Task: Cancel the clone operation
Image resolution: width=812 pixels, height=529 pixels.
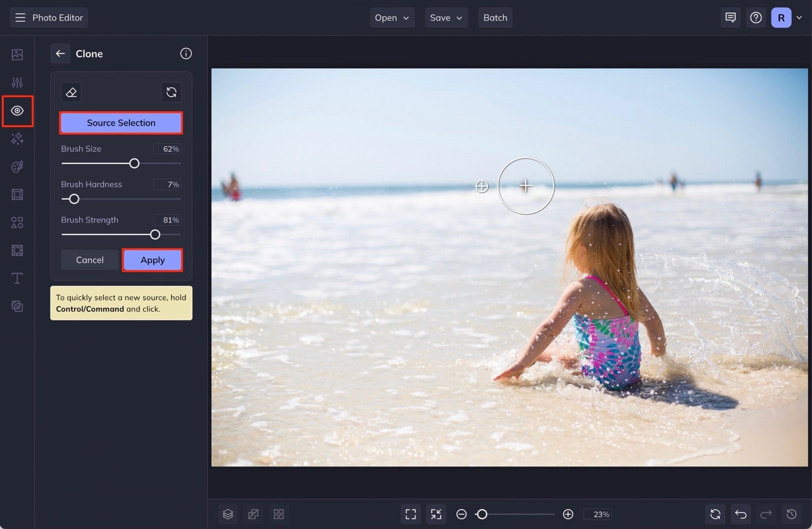Action: [89, 259]
